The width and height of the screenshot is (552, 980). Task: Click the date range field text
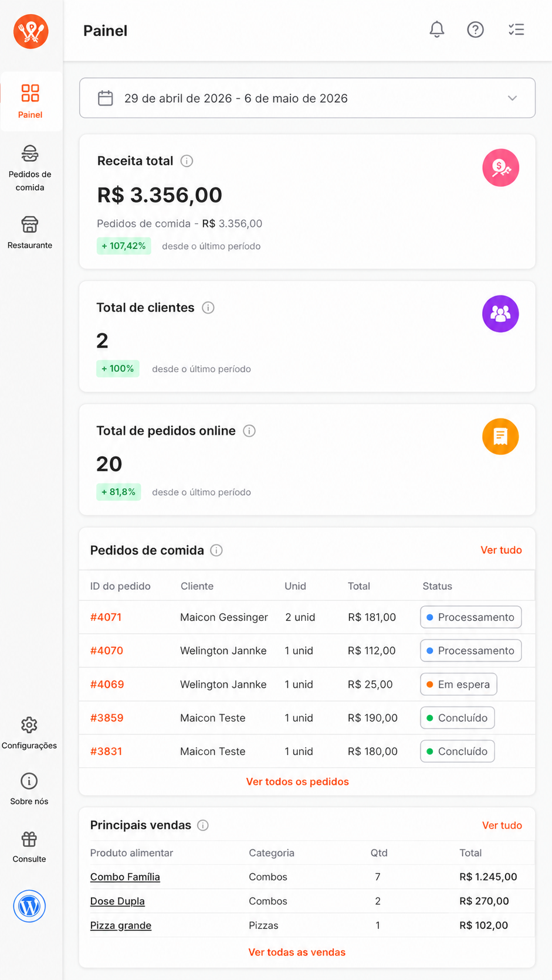click(236, 98)
